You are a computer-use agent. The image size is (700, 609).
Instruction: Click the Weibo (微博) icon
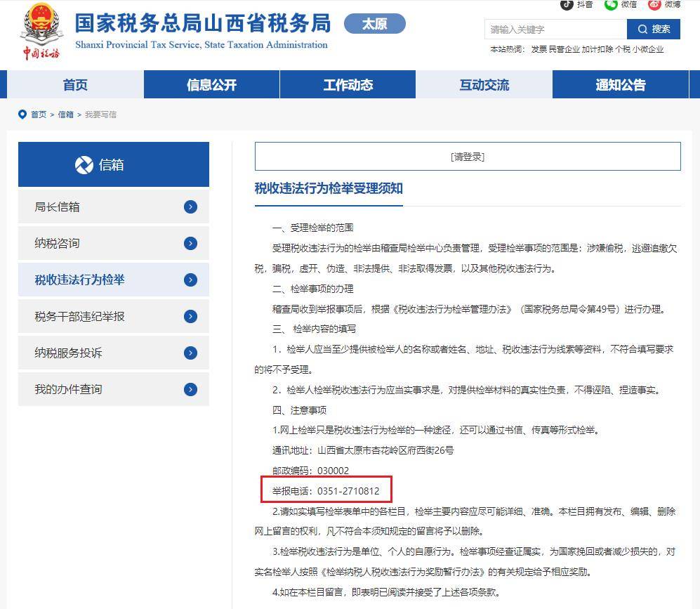click(x=654, y=4)
